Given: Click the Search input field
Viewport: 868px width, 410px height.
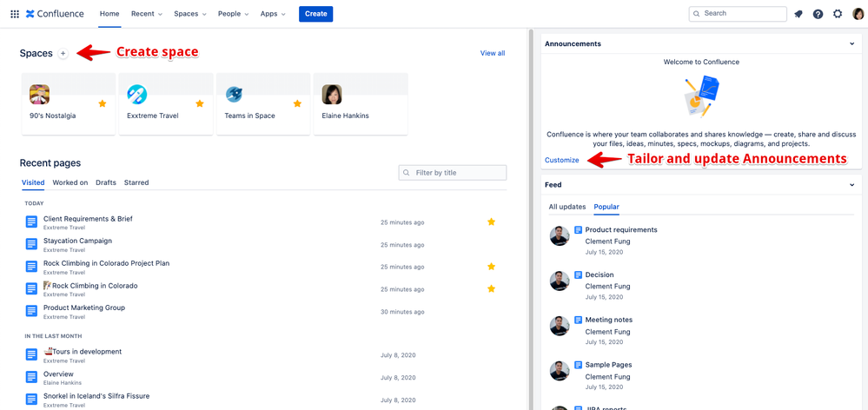Looking at the screenshot, I should [738, 14].
